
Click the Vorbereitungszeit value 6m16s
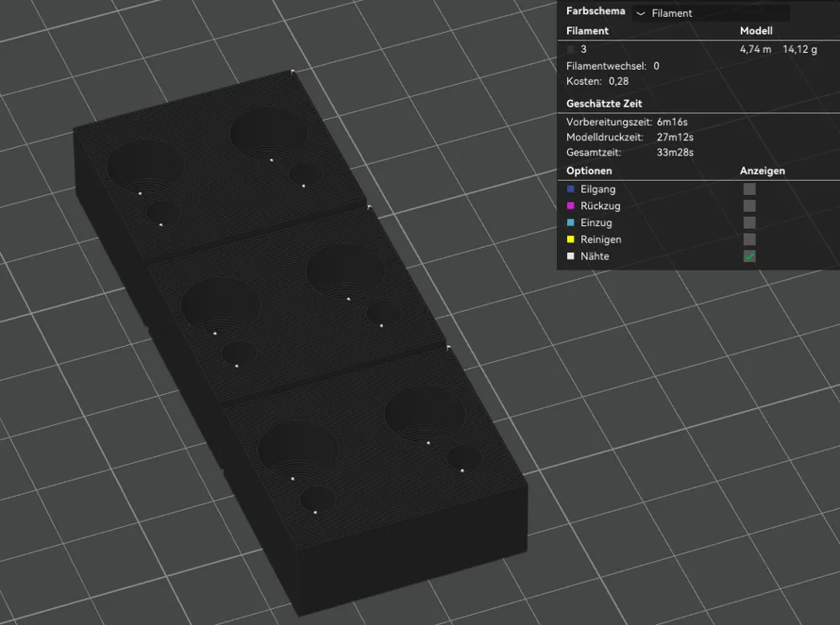click(672, 122)
